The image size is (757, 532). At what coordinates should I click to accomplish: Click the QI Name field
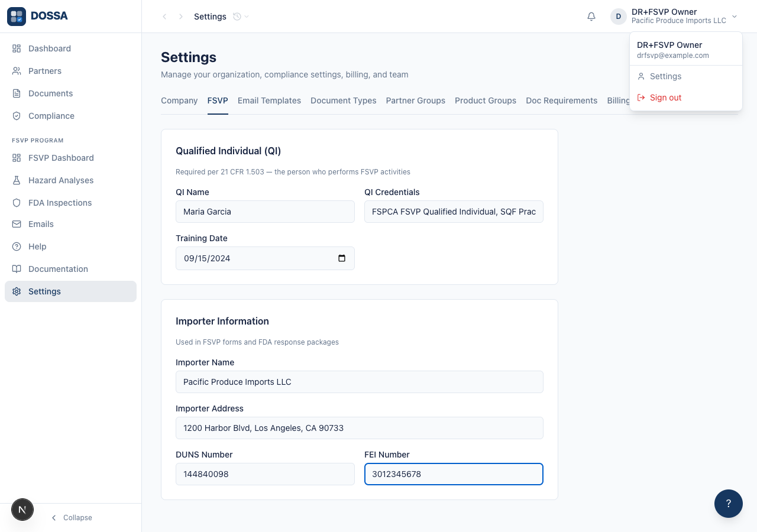click(265, 212)
